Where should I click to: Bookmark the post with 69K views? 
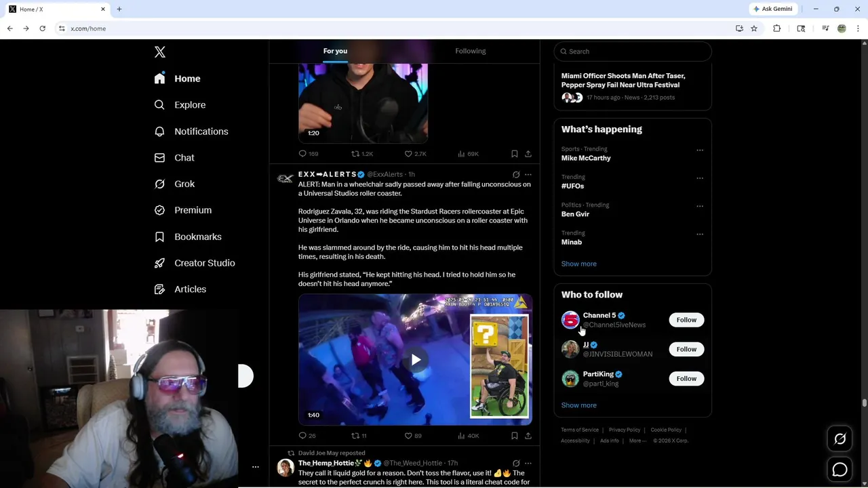click(514, 154)
